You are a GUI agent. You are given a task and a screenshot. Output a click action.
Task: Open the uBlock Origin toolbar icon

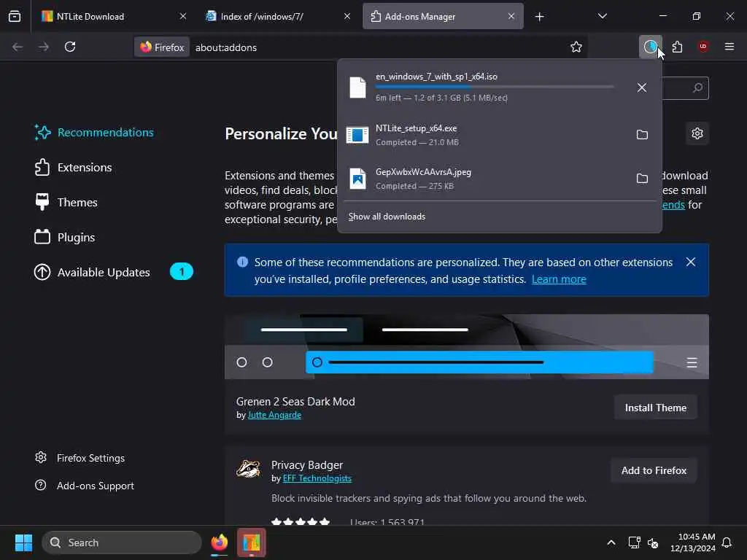[703, 47]
